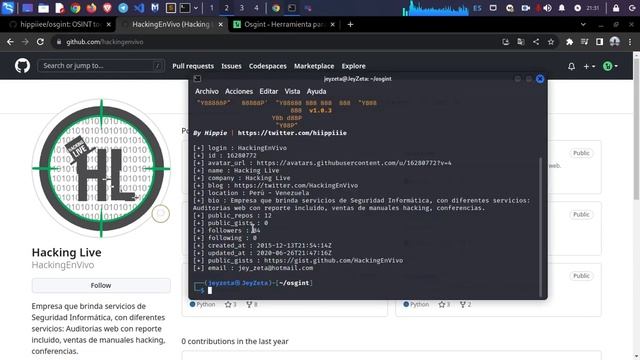Click the email jey_zeta@hotmail.com line
Screen dimensions: 640x360
pyautogui.click(x=253, y=268)
